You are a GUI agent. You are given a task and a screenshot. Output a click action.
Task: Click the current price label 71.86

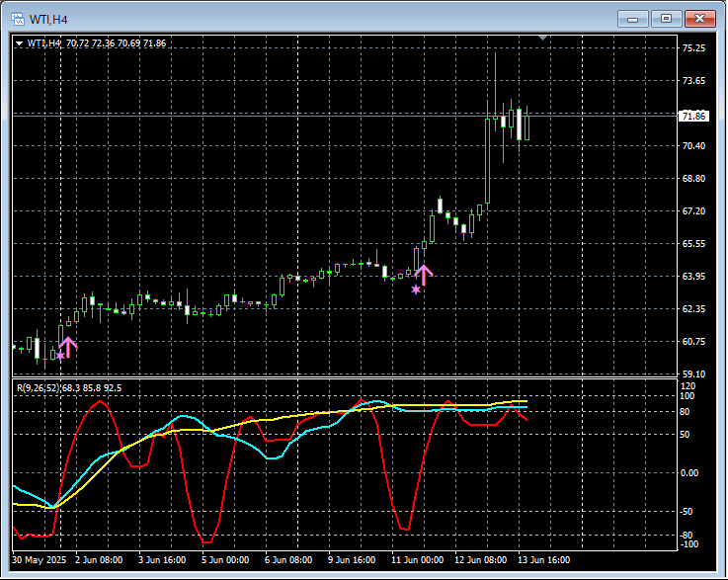coord(694,117)
